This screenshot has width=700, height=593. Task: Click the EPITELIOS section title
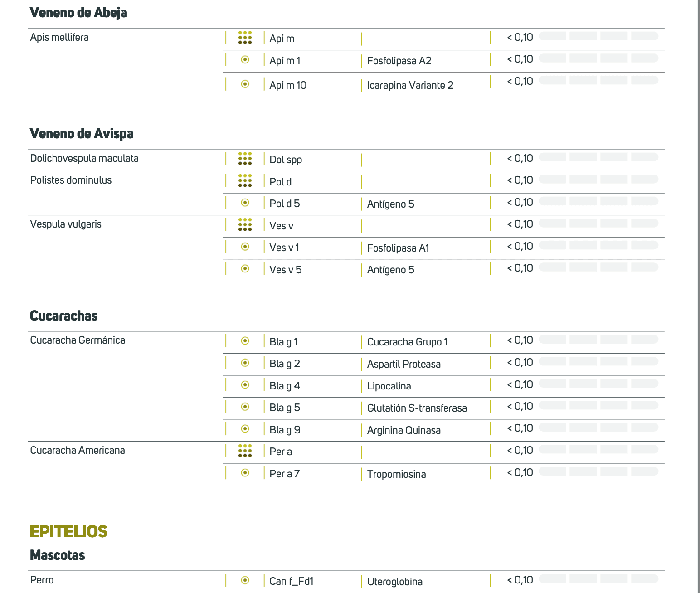[x=68, y=531]
